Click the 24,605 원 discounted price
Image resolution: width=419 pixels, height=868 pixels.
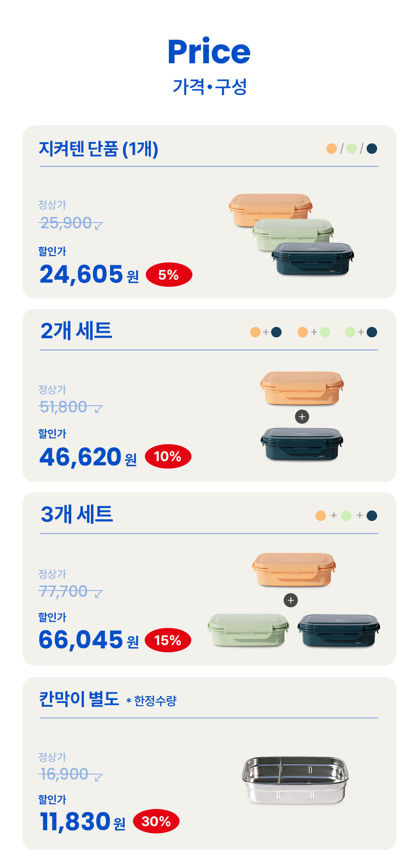(x=89, y=275)
